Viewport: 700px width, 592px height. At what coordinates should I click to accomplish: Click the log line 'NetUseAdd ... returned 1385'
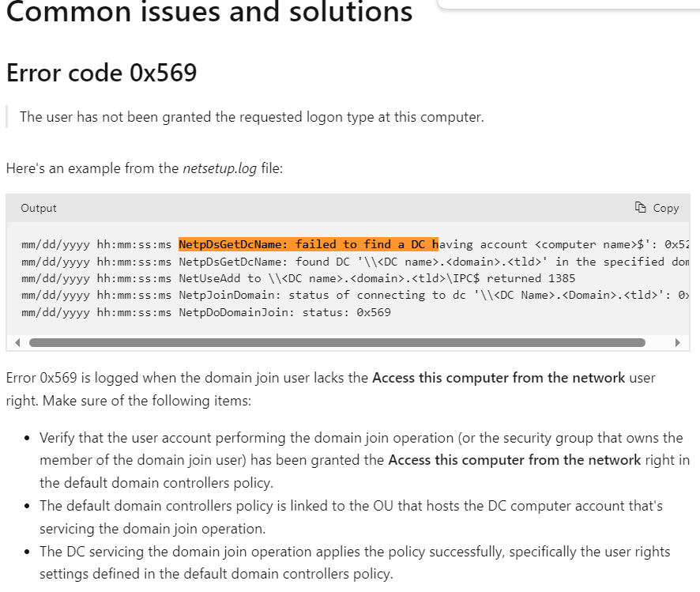pos(298,278)
